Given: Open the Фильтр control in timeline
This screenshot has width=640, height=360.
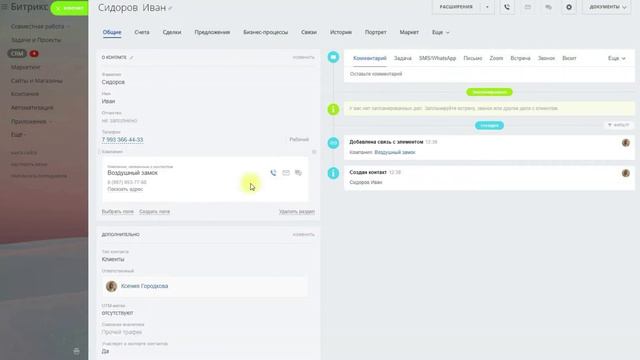Looking at the screenshot, I should coord(619,125).
